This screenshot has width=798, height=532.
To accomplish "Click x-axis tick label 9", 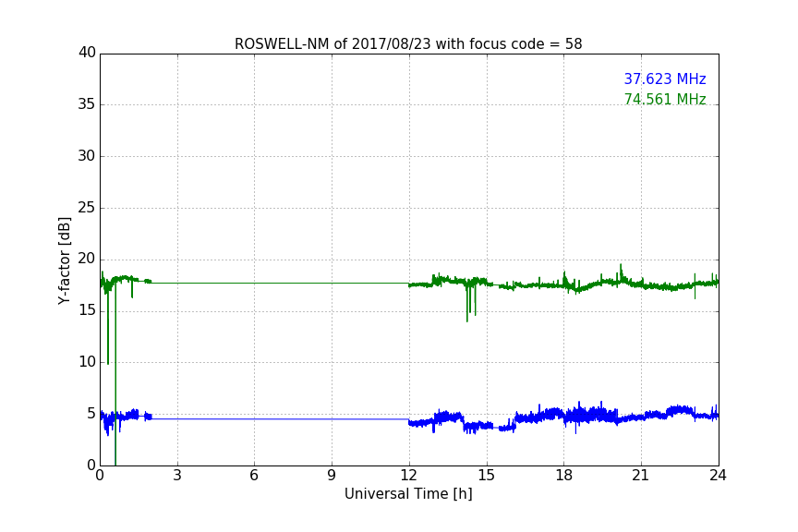I will tap(332, 476).
